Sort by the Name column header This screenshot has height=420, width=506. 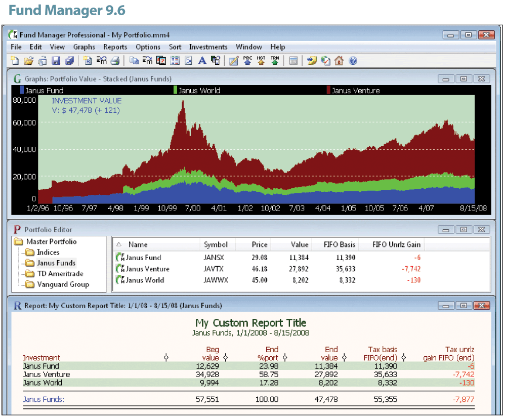point(138,245)
